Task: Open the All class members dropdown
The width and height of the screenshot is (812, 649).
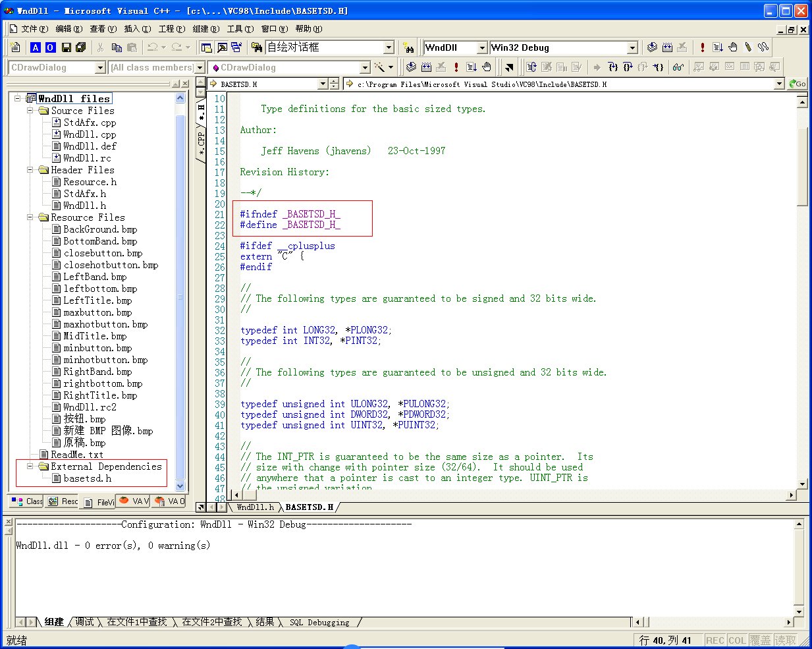Action: (x=200, y=68)
